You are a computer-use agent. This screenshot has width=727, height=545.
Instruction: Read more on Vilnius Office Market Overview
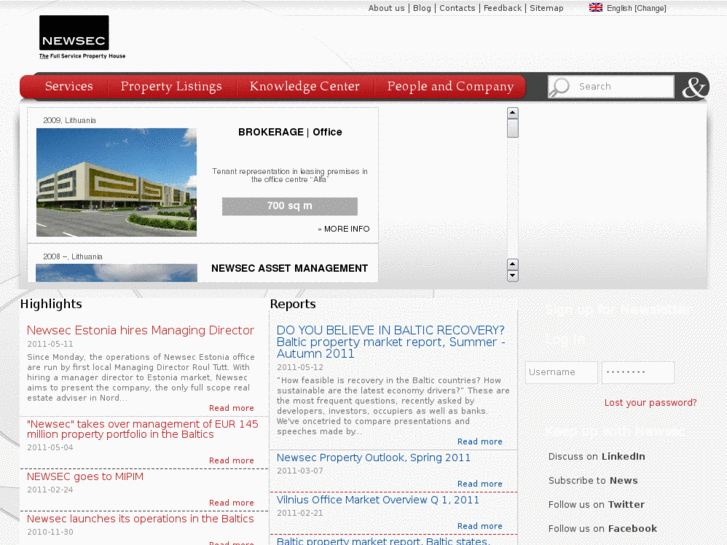click(x=480, y=526)
